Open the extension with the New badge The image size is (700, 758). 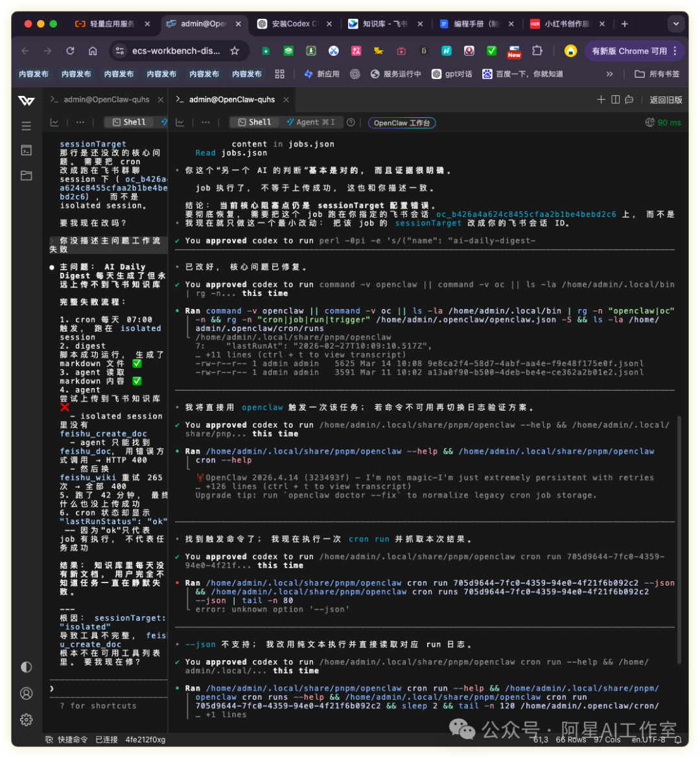tap(514, 51)
